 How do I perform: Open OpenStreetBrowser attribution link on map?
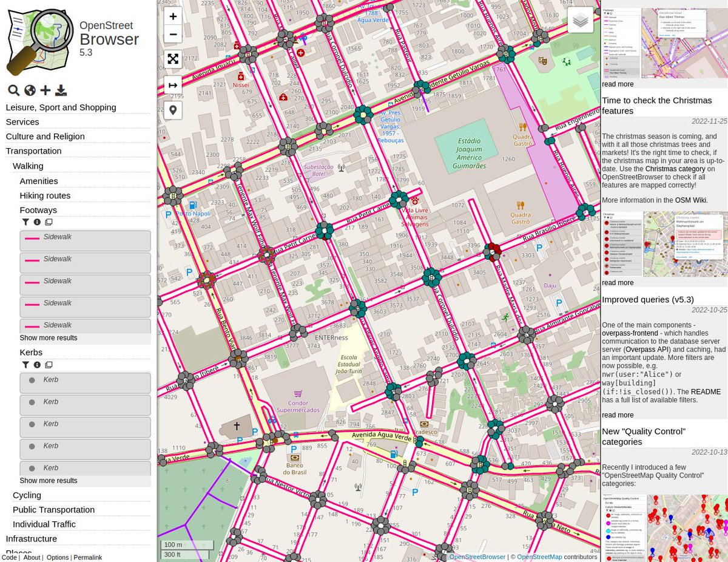[x=477, y=557]
